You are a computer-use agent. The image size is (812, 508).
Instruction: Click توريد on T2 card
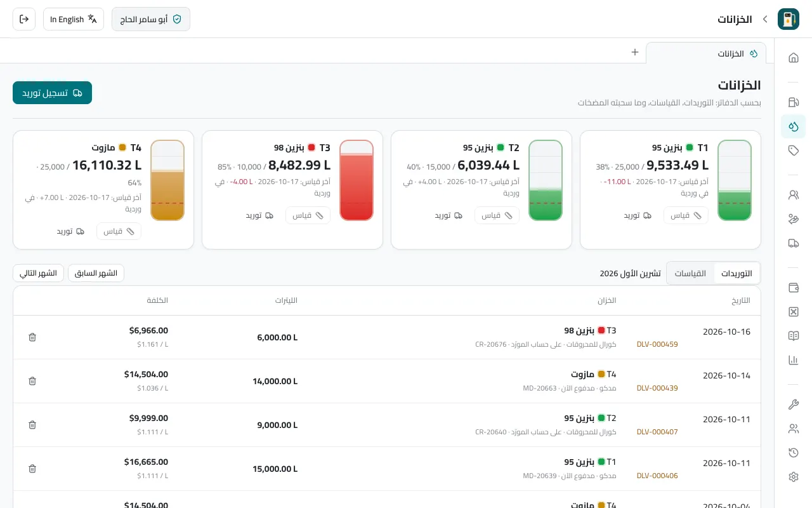[x=449, y=215]
